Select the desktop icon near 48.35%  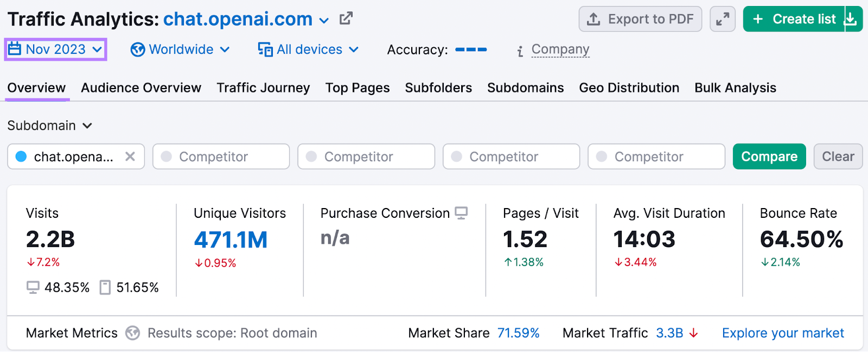(33, 287)
